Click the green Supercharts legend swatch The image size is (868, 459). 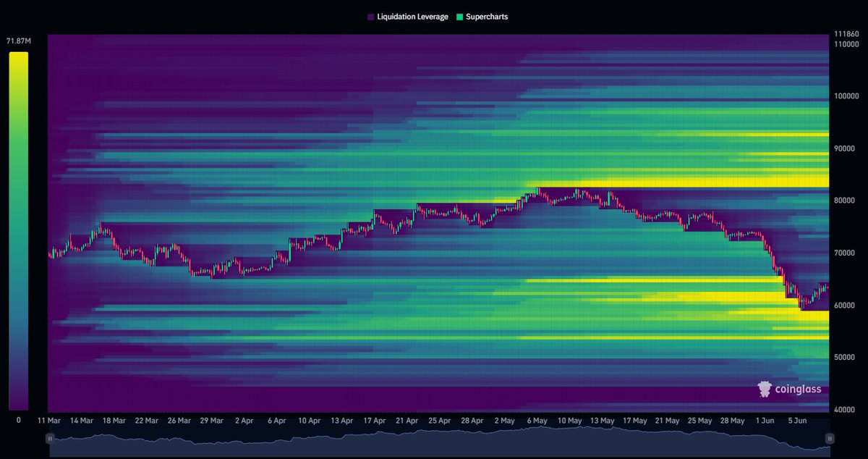460,17
